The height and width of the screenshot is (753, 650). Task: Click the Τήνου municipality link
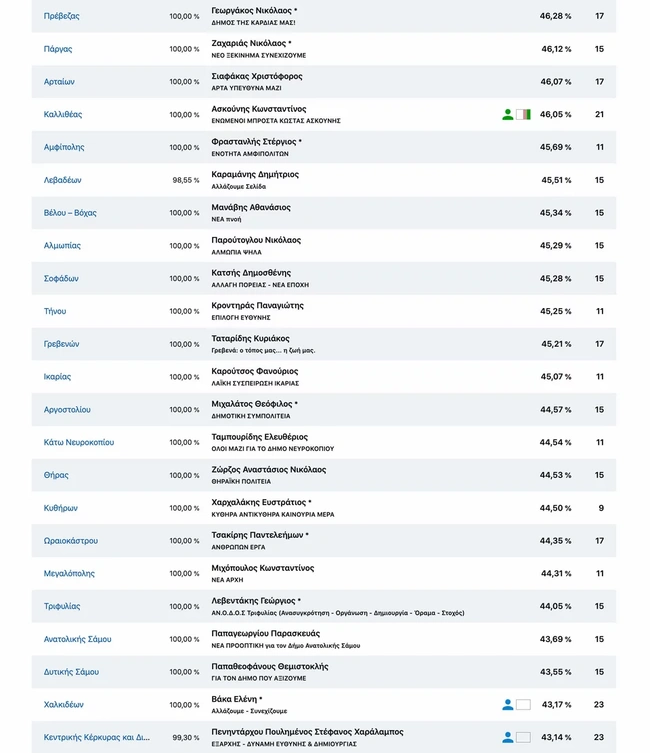[55, 311]
